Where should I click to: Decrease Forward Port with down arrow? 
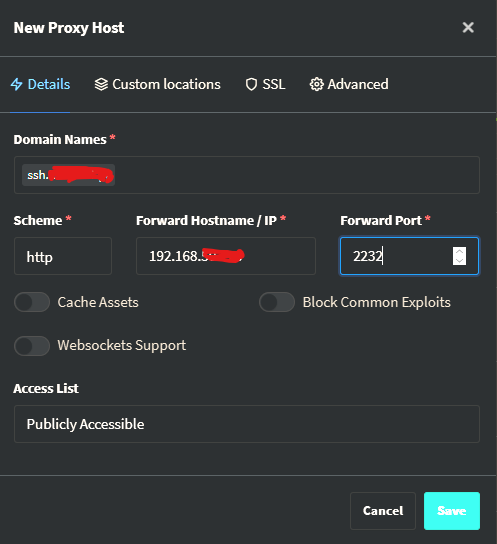point(460,261)
